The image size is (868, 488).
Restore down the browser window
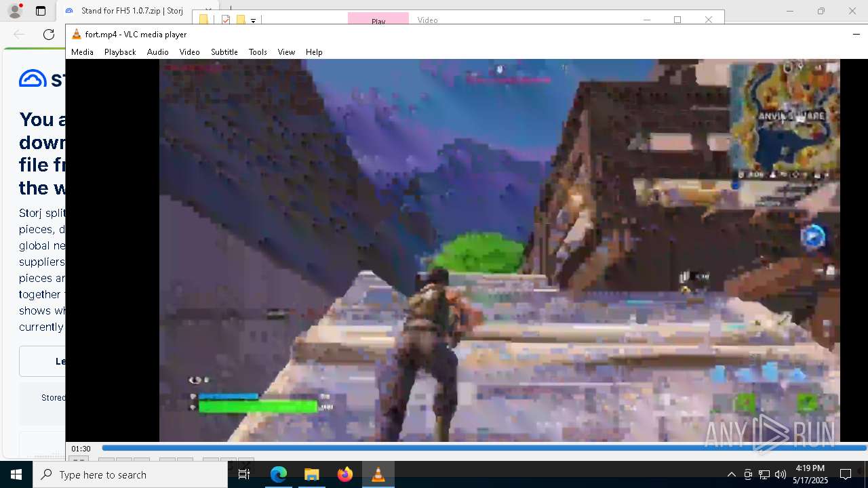pyautogui.click(x=821, y=11)
